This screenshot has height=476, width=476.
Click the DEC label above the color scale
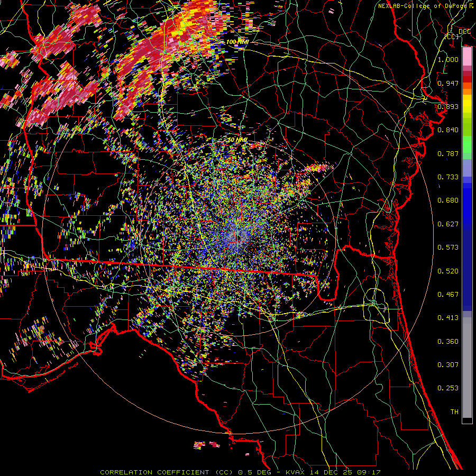click(x=464, y=32)
